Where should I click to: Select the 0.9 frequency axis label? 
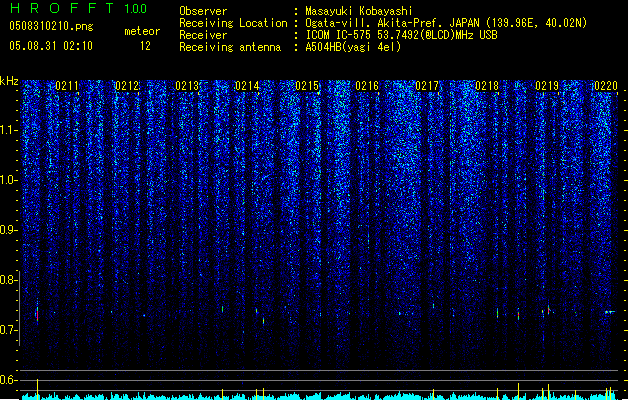click(x=8, y=230)
